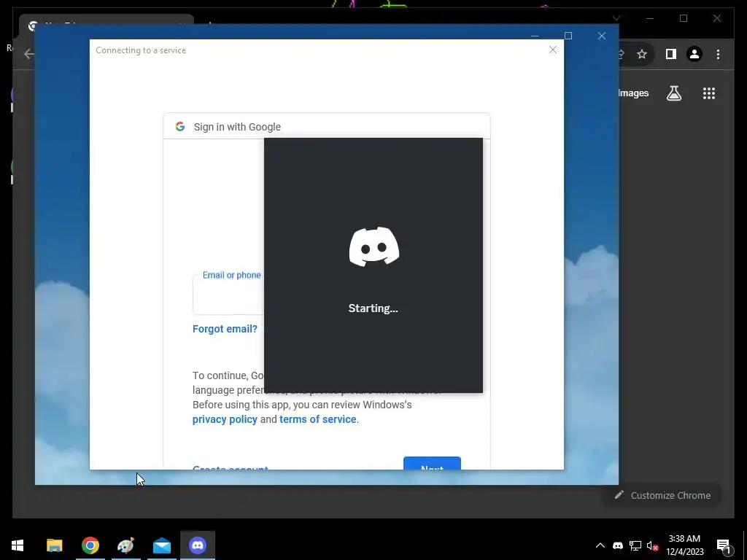
Task: Click the Discord system tray icon
Action: coord(618,545)
